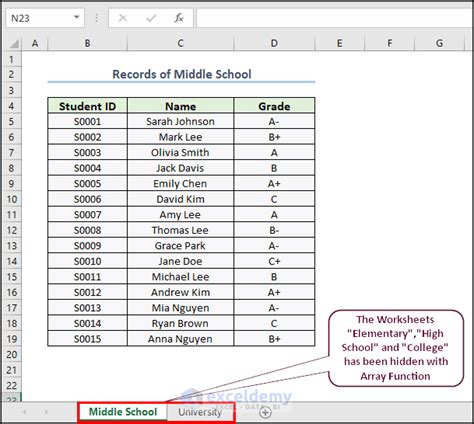Select cell containing Mark Lee
Image resolution: width=474 pixels, height=424 pixels.
[180, 137]
